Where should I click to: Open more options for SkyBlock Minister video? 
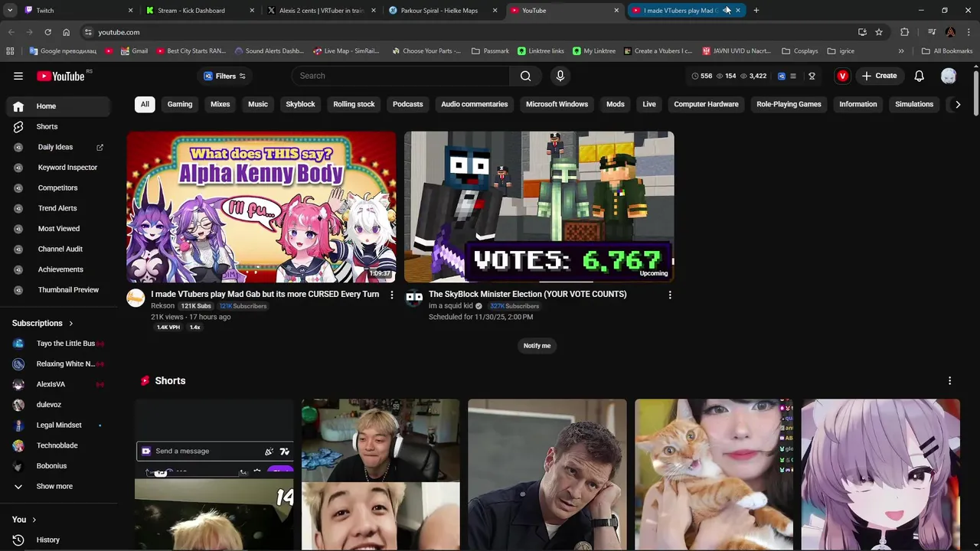pyautogui.click(x=670, y=295)
